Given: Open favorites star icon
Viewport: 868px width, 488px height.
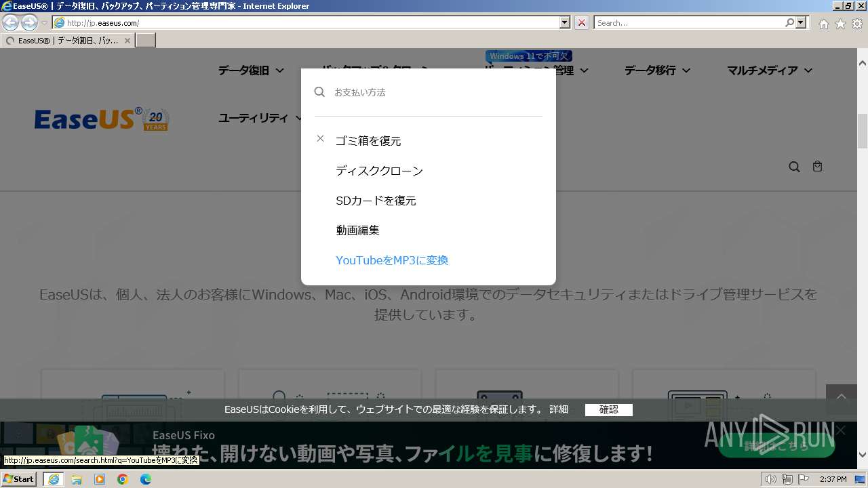Looking at the screenshot, I should click(x=840, y=23).
